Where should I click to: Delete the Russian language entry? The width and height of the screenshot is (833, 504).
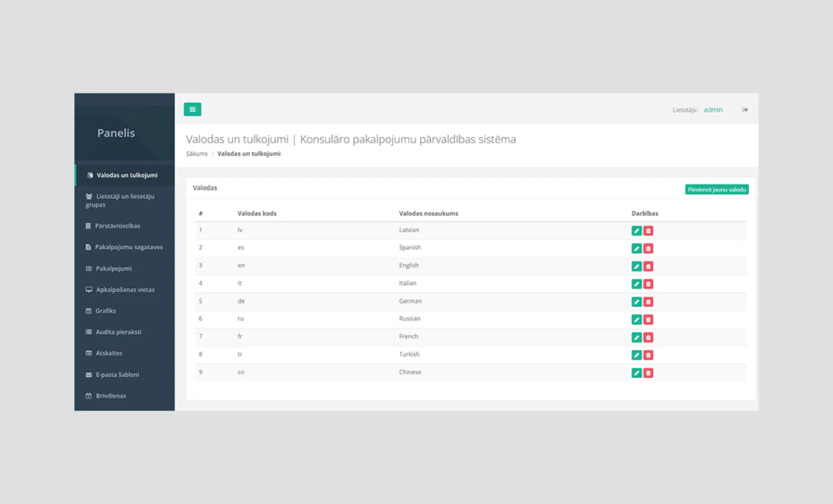click(x=648, y=320)
